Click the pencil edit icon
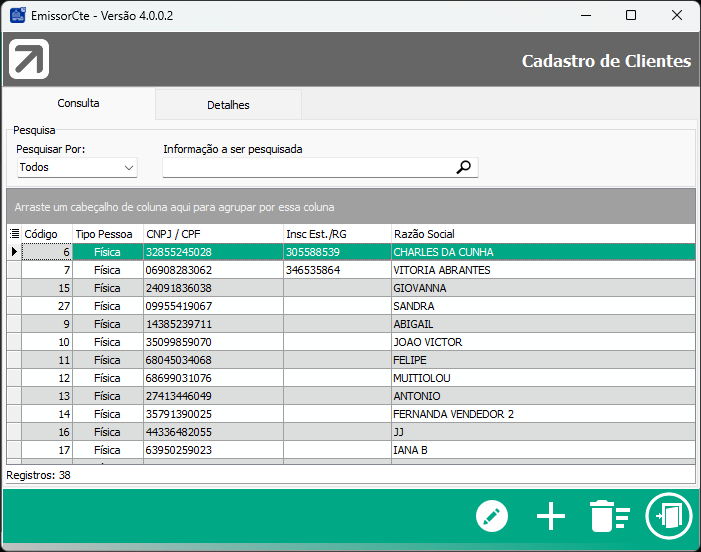The height and width of the screenshot is (552, 701). [x=492, y=516]
